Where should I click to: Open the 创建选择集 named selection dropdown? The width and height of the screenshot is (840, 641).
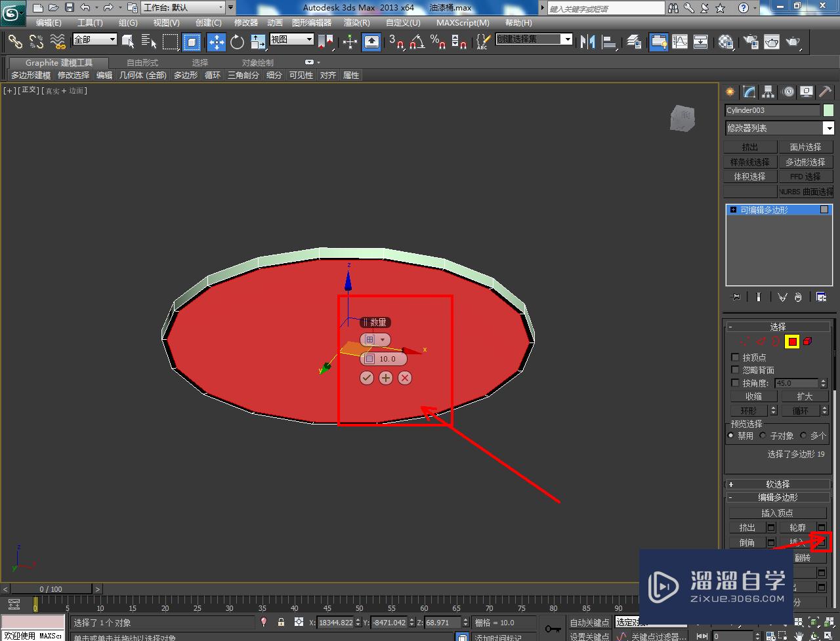tap(534, 39)
